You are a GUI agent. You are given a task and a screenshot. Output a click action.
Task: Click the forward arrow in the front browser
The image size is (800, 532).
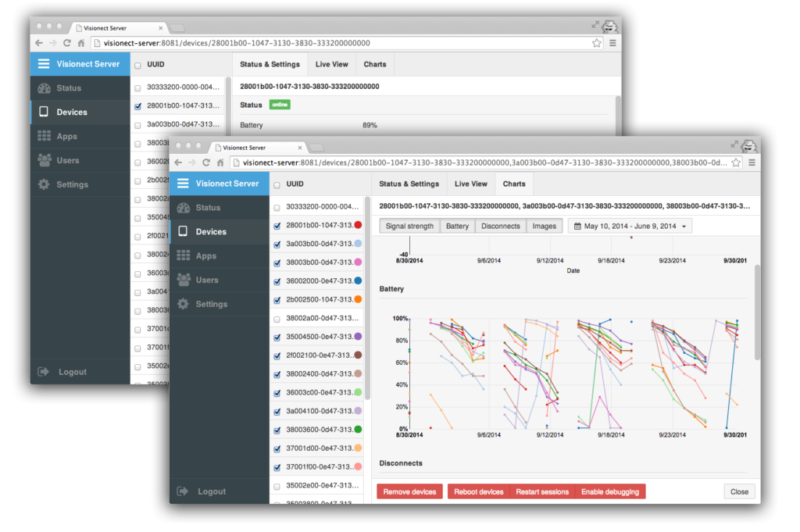click(192, 162)
